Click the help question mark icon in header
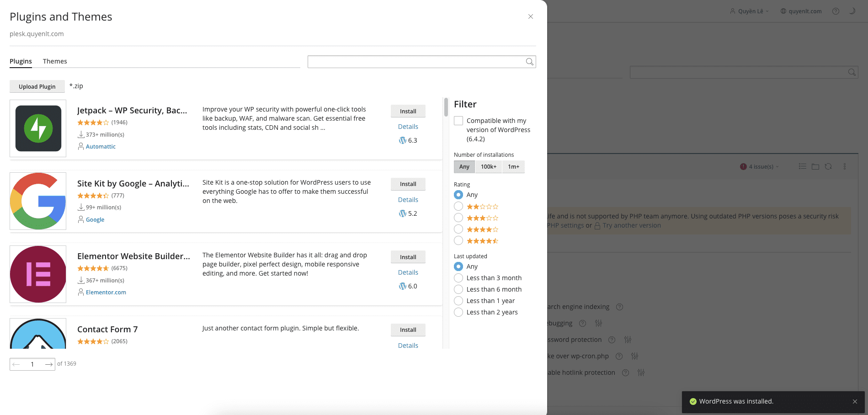This screenshot has width=868, height=415. [x=836, y=11]
